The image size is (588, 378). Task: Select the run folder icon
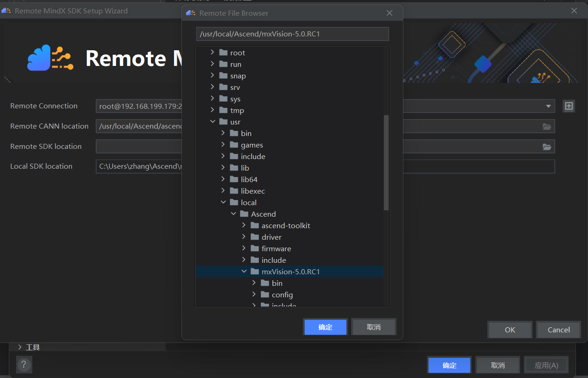(x=223, y=64)
